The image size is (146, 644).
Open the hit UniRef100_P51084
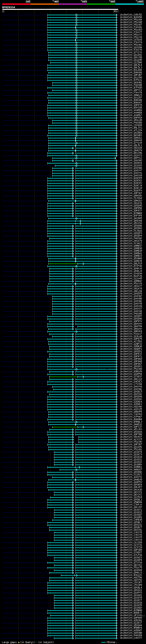tap(131, 20)
